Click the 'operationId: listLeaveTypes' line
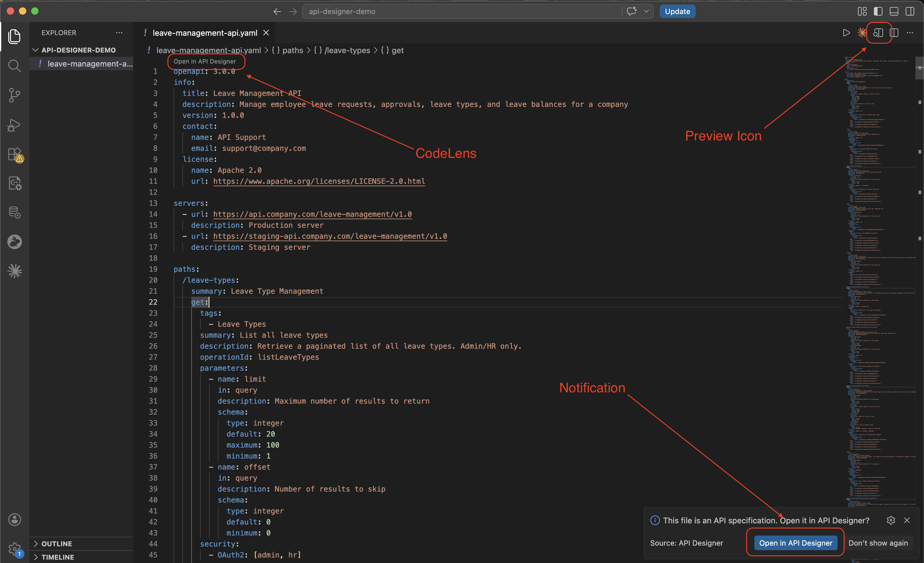Screen dimensions: 924x563 click(259, 357)
